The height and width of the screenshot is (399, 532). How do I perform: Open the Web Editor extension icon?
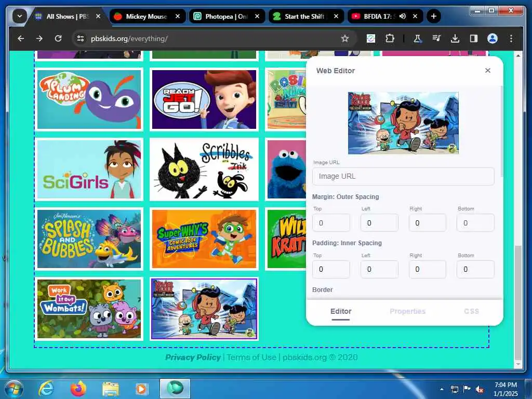(x=371, y=38)
